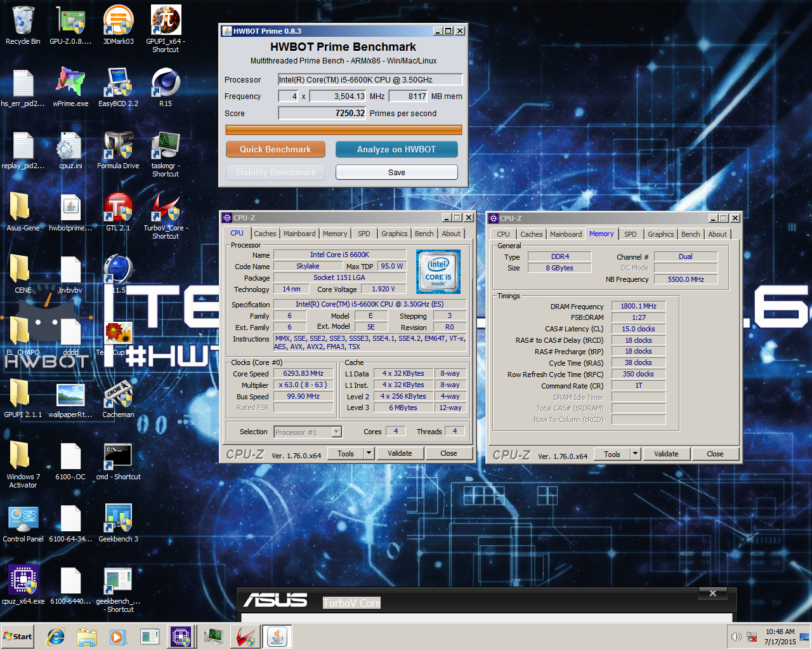Viewport: 812px width, 650px height.
Task: Open cpuz.ini file icon
Action: pos(70,150)
